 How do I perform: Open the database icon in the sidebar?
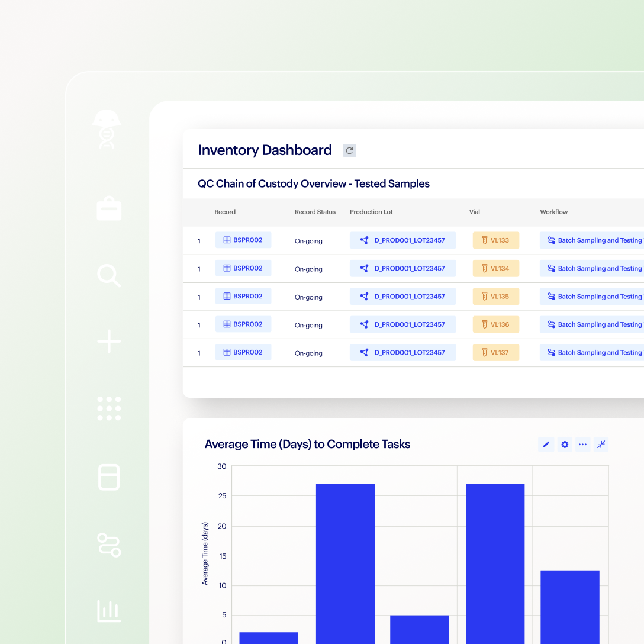click(108, 478)
